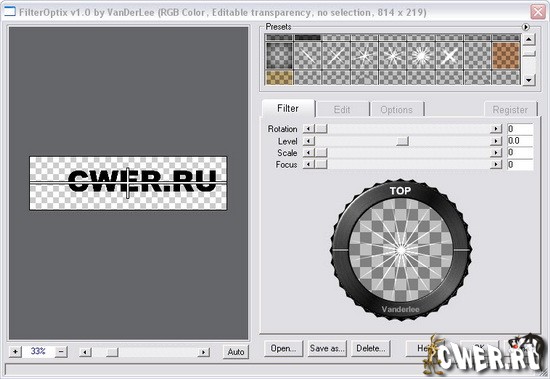Select the yellow tinted filter preset
Image resolution: width=550 pixels, height=379 pixels.
(279, 78)
